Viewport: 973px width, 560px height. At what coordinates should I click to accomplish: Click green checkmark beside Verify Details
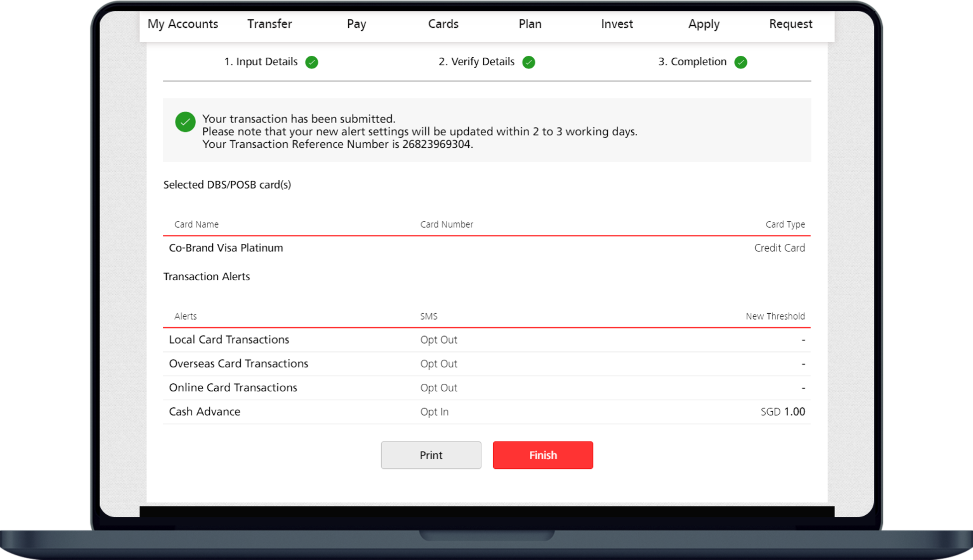[x=529, y=62]
